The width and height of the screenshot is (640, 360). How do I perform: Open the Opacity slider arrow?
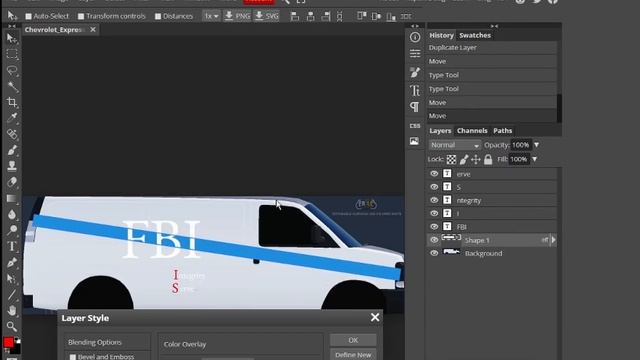tap(536, 145)
